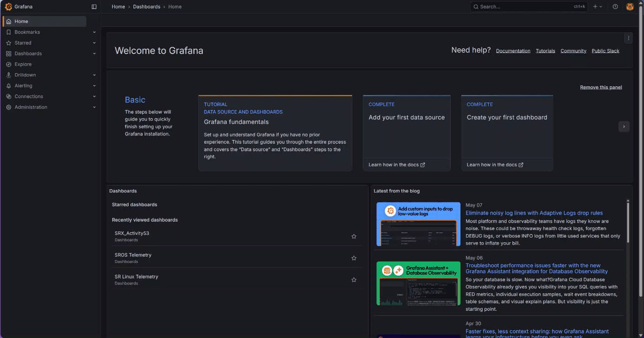
Task: Click the Database Observability blog thumbnail
Action: [418, 284]
